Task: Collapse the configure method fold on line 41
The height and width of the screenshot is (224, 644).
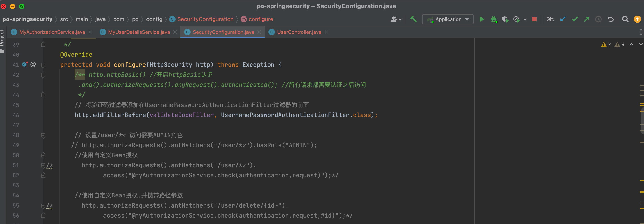Action: point(43,65)
